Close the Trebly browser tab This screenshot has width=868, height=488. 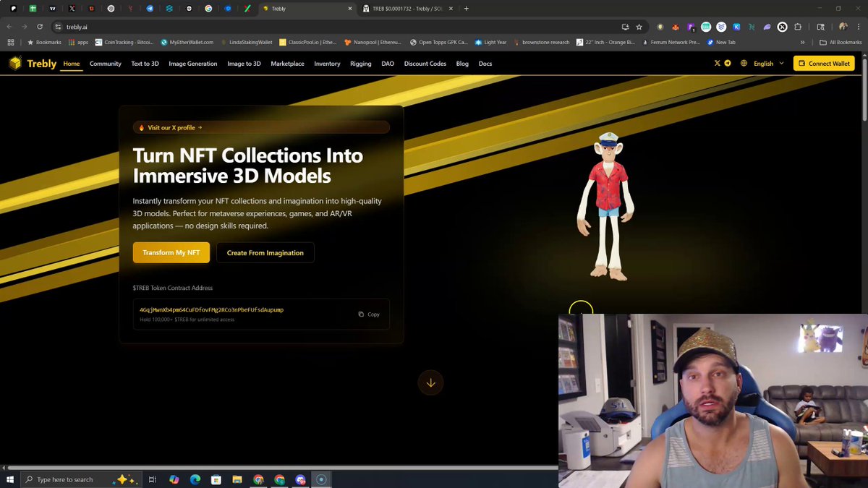pyautogui.click(x=350, y=9)
